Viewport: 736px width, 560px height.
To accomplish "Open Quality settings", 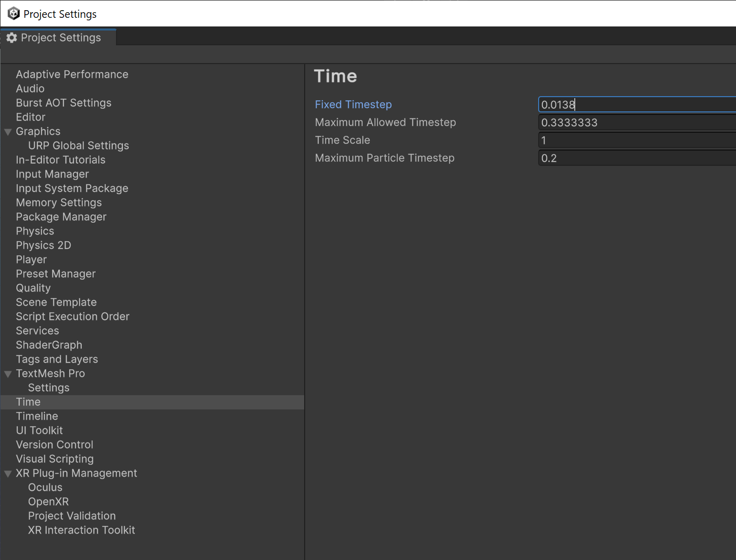I will pyautogui.click(x=33, y=288).
